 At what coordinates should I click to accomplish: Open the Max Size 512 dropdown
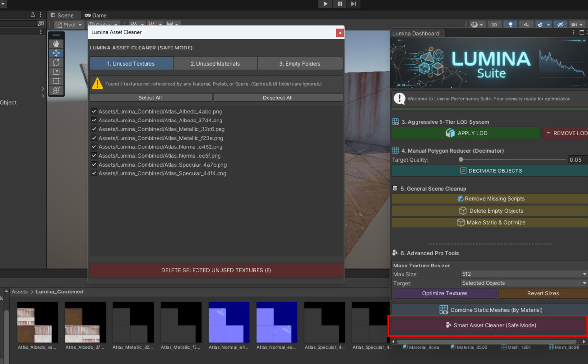point(524,274)
